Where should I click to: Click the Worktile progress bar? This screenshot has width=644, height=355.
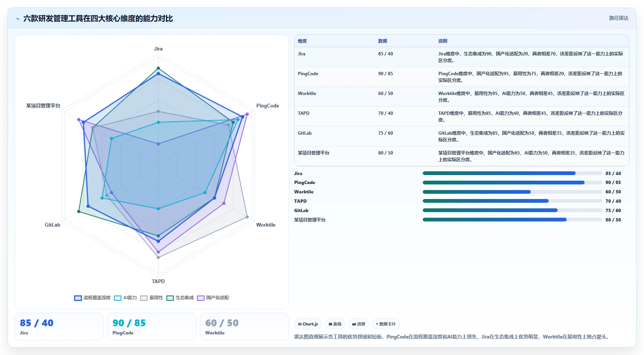[x=512, y=192]
